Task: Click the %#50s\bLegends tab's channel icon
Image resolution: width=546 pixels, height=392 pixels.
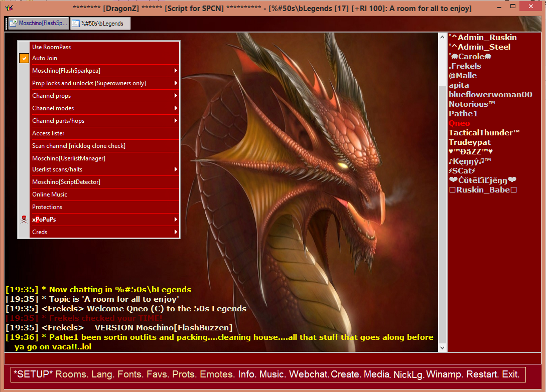Action: click(76, 23)
